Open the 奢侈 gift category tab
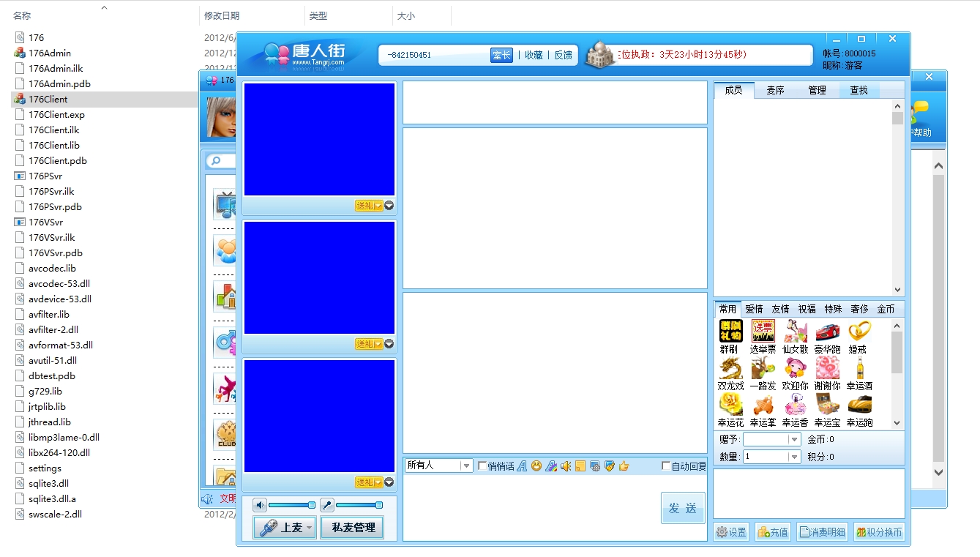Image resolution: width=980 pixels, height=557 pixels. (x=859, y=309)
